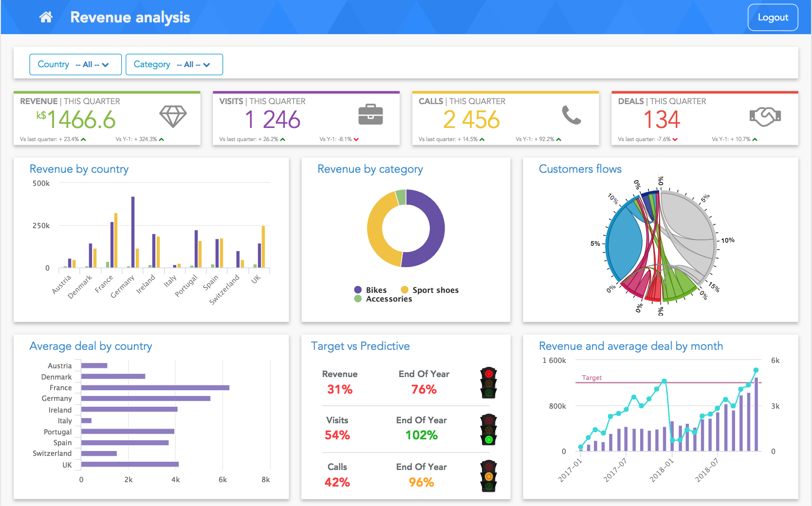Screen dimensions: 812x506
Task: Click the Revenue analysis header title
Action: (x=130, y=17)
